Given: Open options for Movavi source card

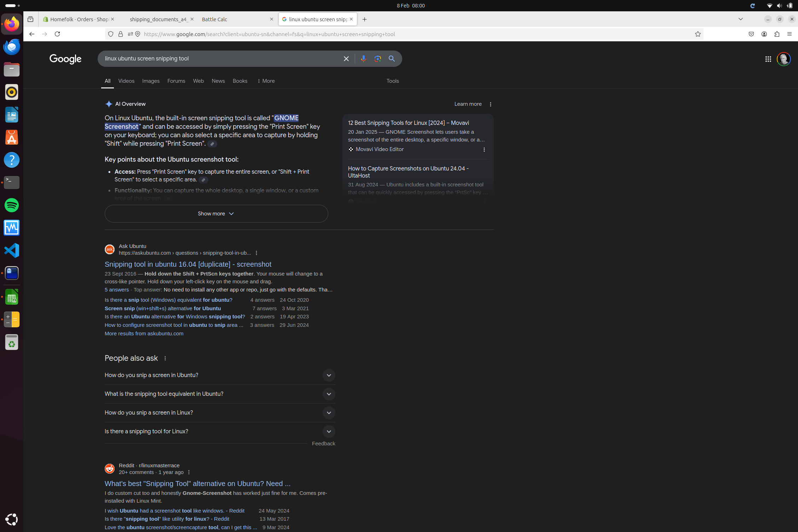Looking at the screenshot, I should [x=484, y=149].
